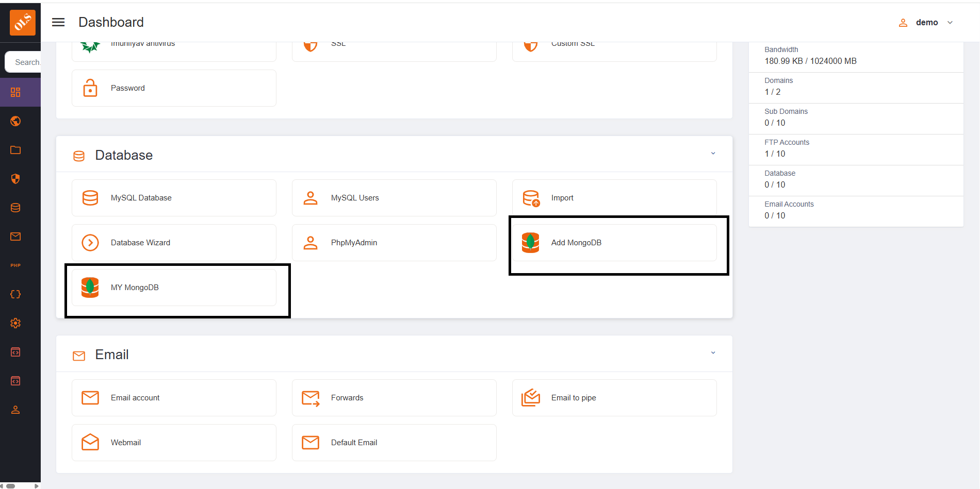980x489 pixels.
Task: Open the folder file manager sidebar icon
Action: pyautogui.click(x=15, y=150)
